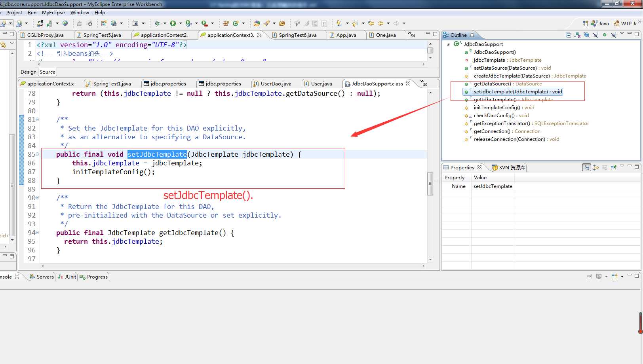Click the green Run button in toolbar
The height and width of the screenshot is (364, 643).
tap(173, 23)
